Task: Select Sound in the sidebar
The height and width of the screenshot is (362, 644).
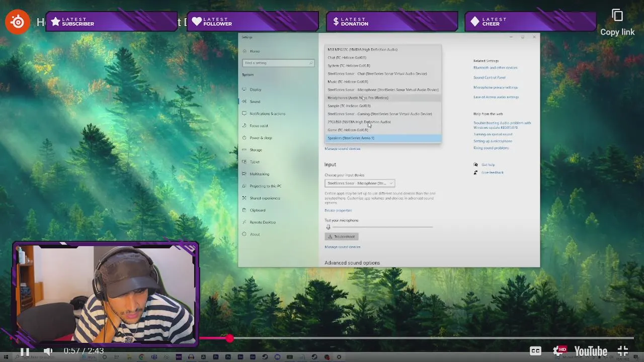Action: point(255,102)
